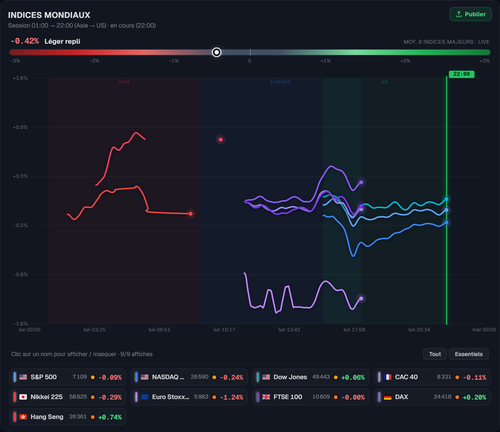The width and height of the screenshot is (500, 432).
Task: Click the orange status dot in NASDAQ chip
Action: point(214,377)
